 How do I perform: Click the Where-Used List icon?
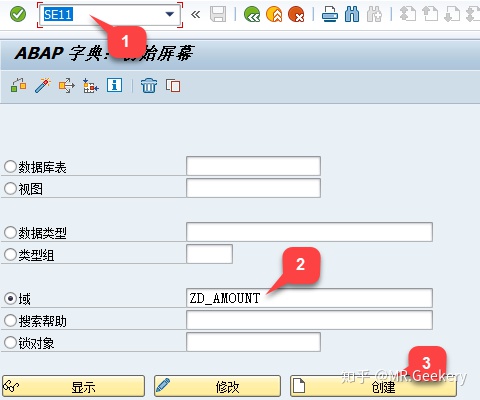point(67,86)
